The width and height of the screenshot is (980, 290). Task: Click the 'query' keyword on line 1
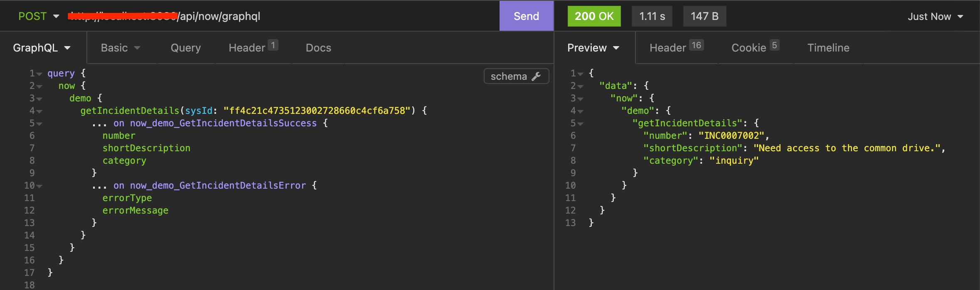[61, 73]
